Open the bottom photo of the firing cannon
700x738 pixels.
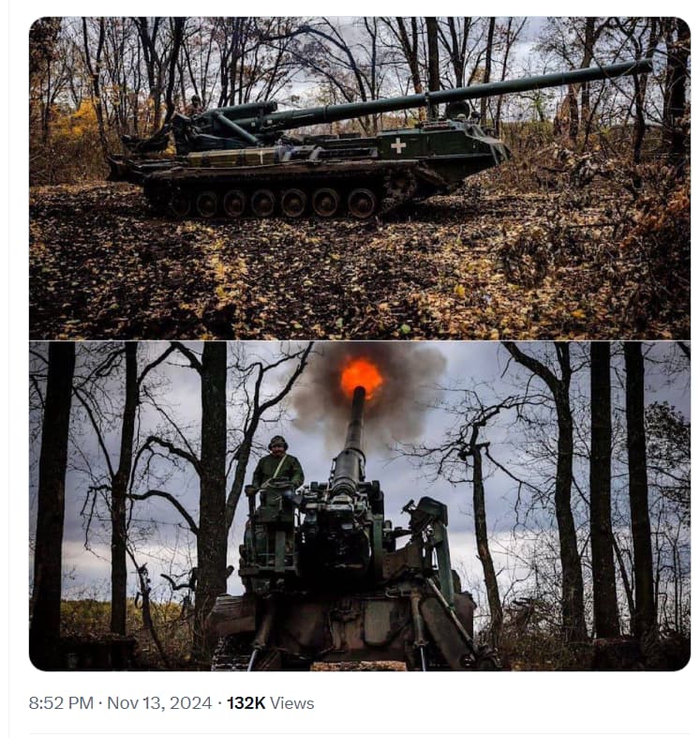tap(360, 506)
